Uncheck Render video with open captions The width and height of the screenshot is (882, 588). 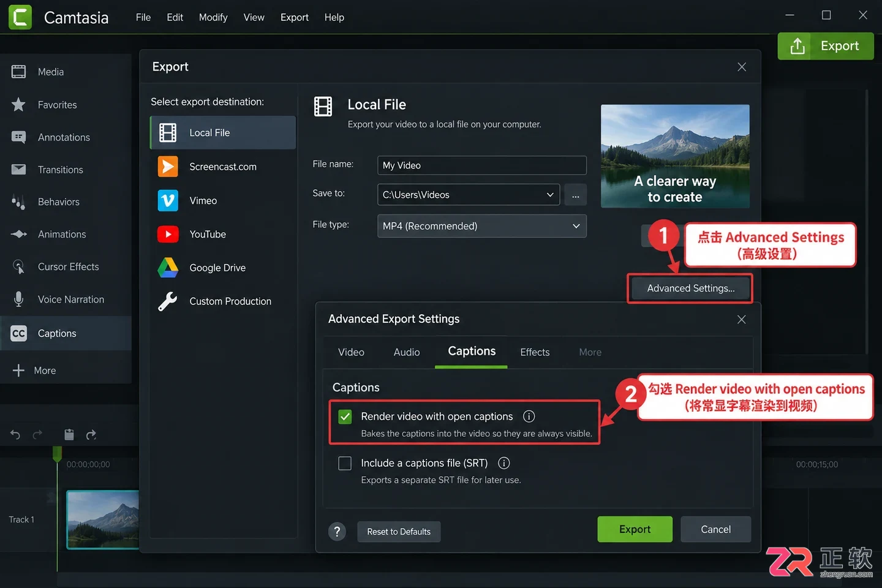pos(345,417)
